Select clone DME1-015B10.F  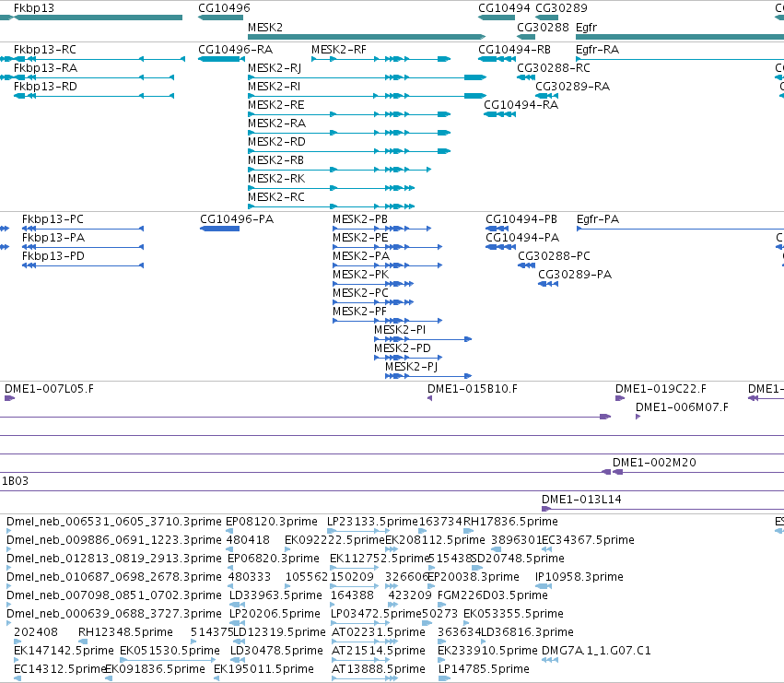click(473, 389)
